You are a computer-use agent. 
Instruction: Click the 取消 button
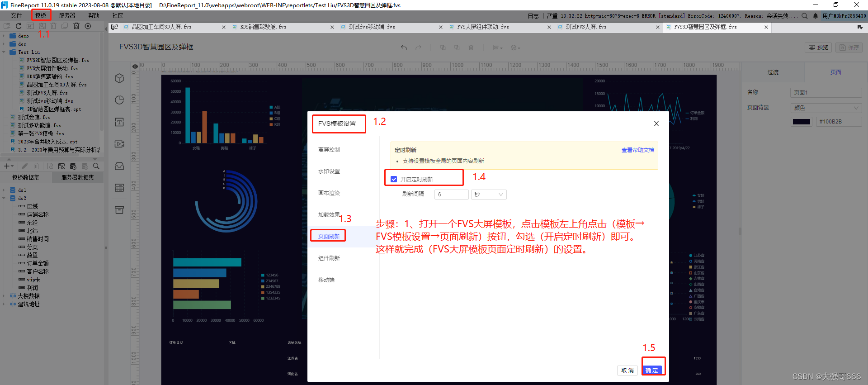click(627, 371)
